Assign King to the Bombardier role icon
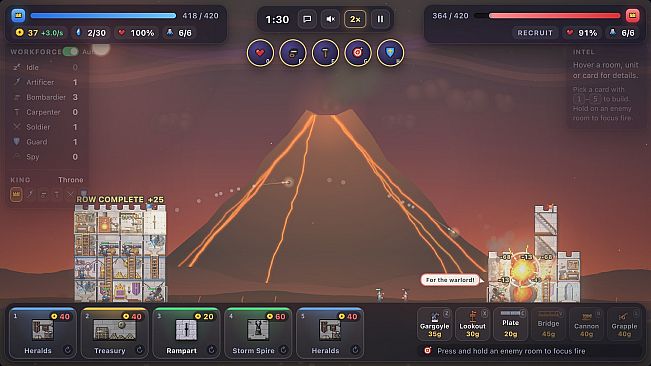This screenshot has height=366, width=651. [x=43, y=194]
